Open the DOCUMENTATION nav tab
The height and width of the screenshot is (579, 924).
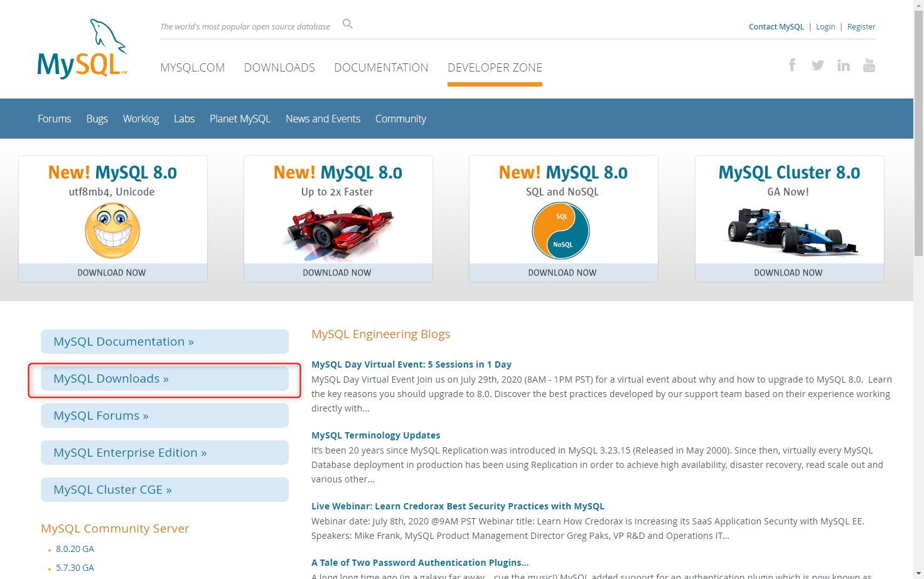(381, 68)
